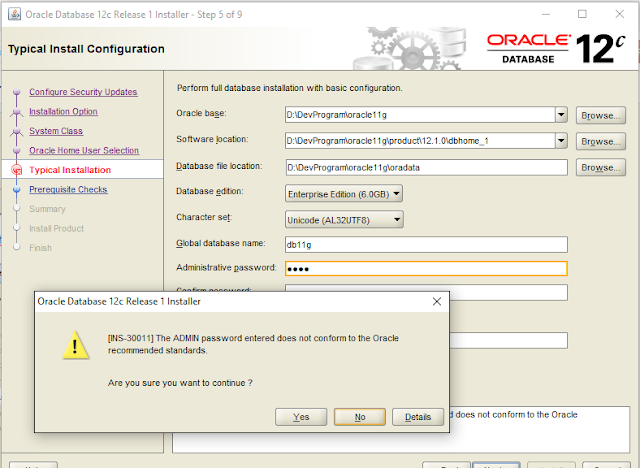
Task: Click the Summary step bullet icon
Action: 17,208
